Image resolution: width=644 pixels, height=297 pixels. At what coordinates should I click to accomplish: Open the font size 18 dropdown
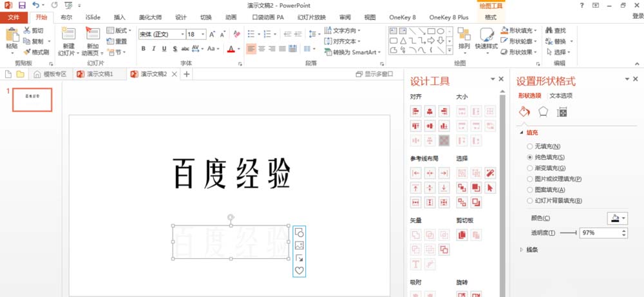pyautogui.click(x=204, y=35)
